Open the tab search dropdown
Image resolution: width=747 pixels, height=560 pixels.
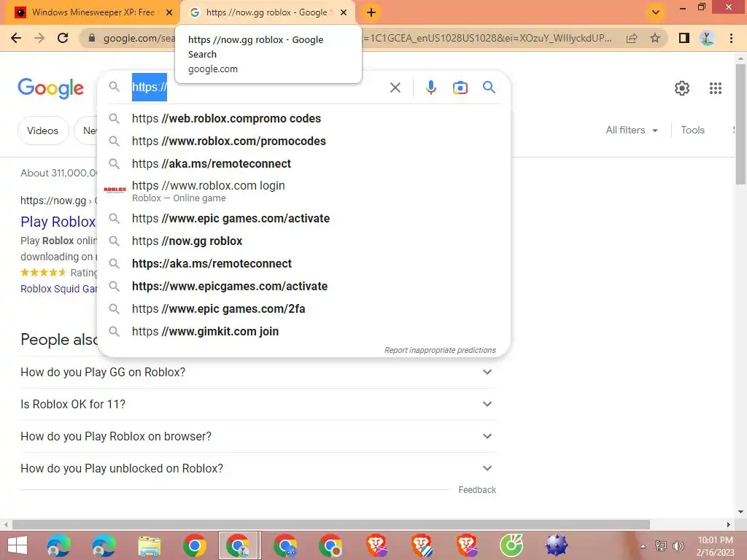(656, 12)
